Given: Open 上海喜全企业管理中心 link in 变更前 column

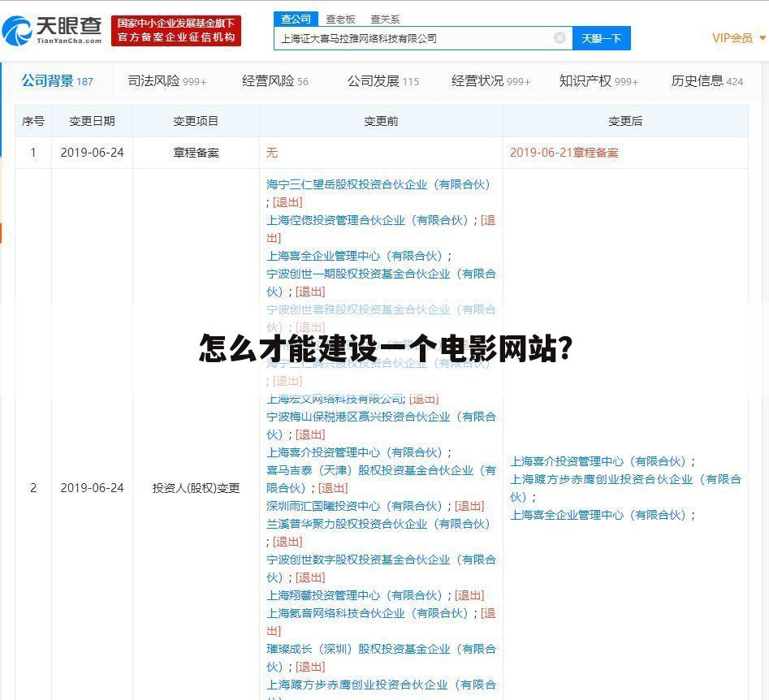Looking at the screenshot, I should tap(354, 256).
